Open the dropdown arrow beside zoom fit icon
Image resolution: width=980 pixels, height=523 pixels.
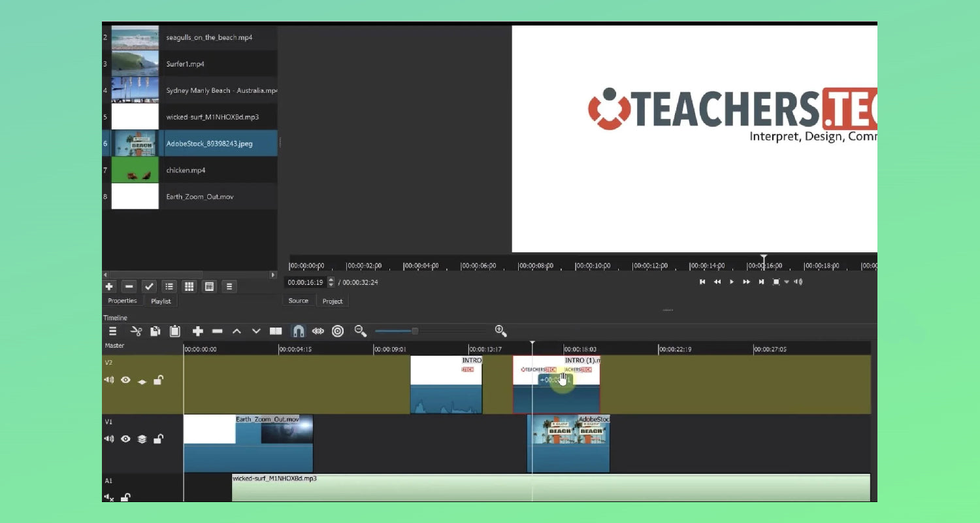[x=787, y=282]
